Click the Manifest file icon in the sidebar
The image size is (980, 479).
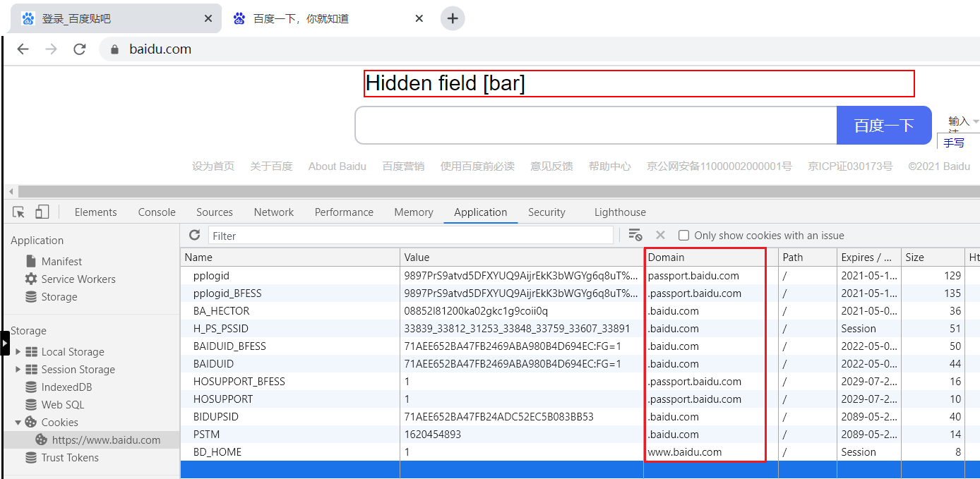(30, 261)
